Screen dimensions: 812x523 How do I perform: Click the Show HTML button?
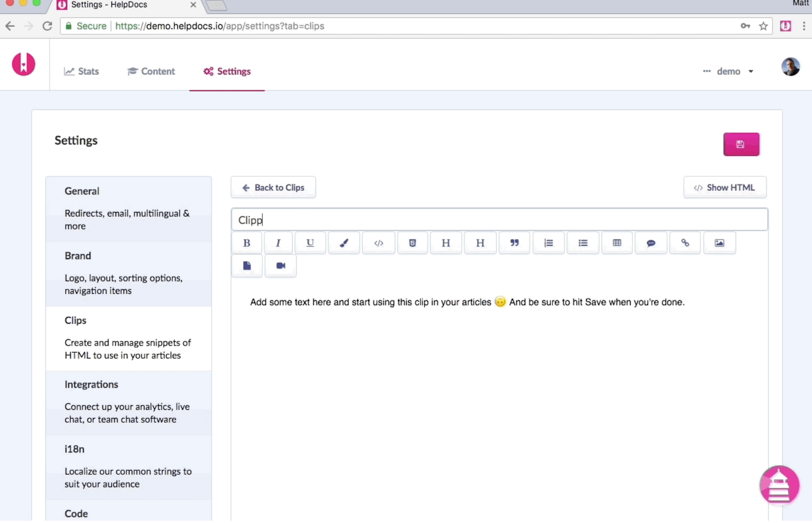point(724,187)
